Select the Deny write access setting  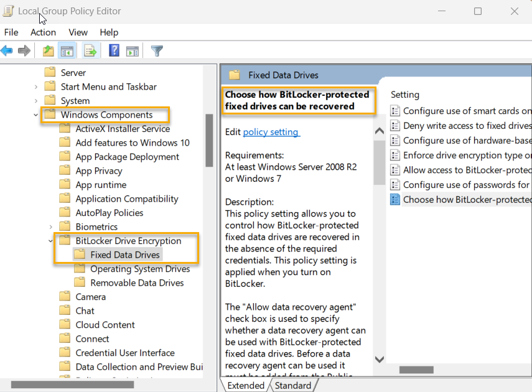(x=464, y=126)
